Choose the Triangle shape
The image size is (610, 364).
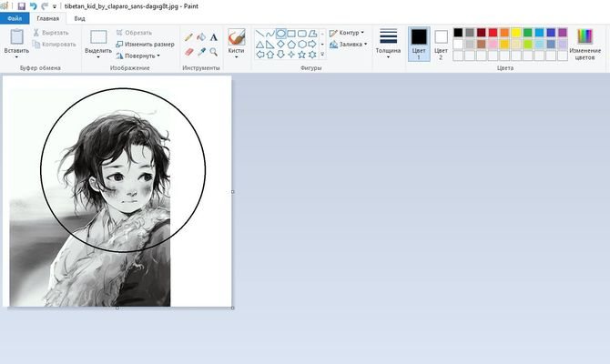259,45
